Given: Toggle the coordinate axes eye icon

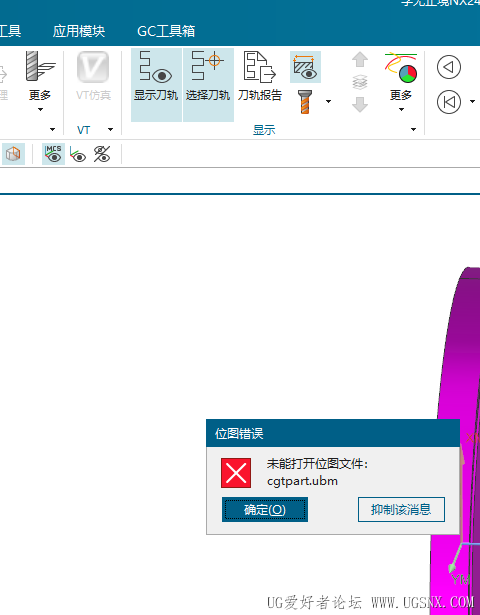Looking at the screenshot, I should 78,154.
